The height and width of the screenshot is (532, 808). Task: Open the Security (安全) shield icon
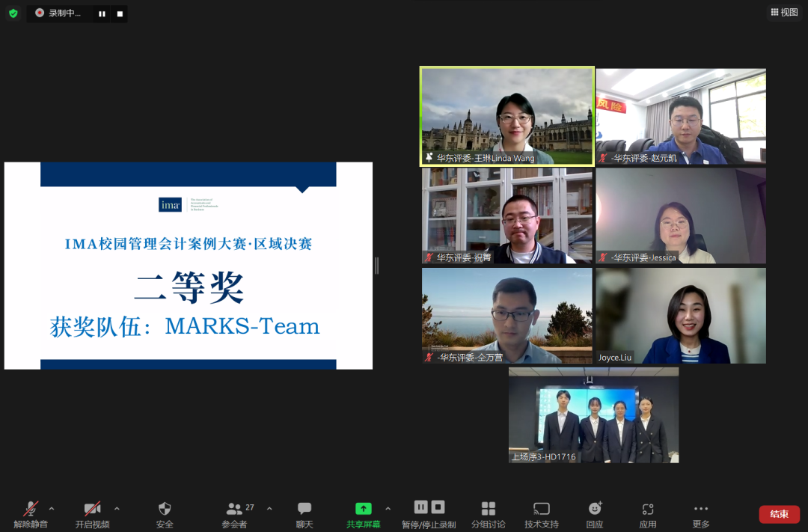click(x=165, y=509)
